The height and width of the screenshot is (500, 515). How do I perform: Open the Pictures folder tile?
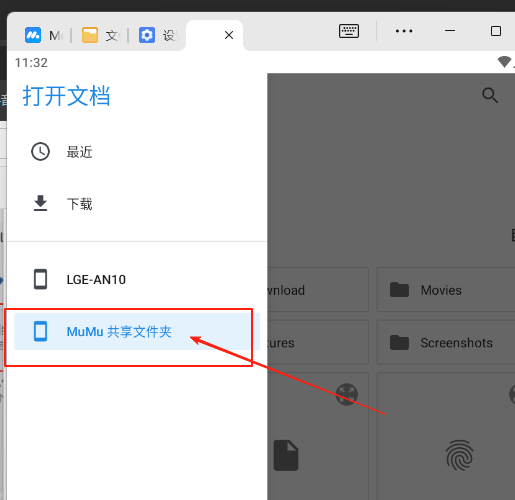coord(318,342)
